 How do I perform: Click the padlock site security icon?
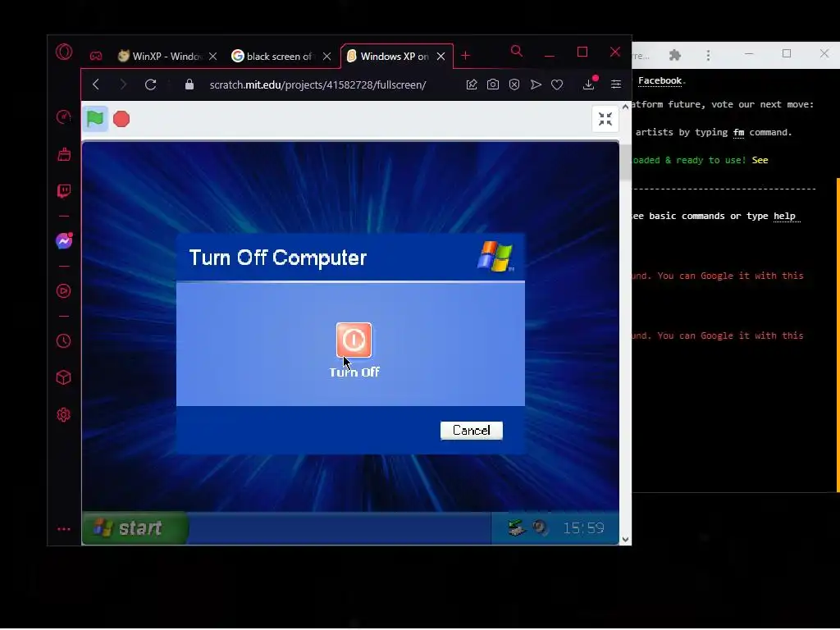coord(189,84)
